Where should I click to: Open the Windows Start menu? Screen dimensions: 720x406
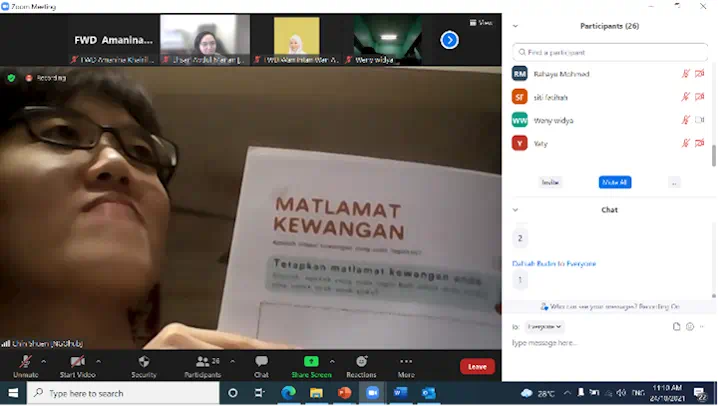[13, 394]
